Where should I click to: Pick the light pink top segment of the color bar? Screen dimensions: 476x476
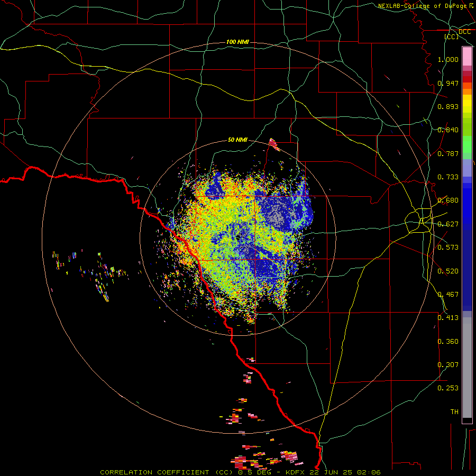pyautogui.click(x=467, y=57)
